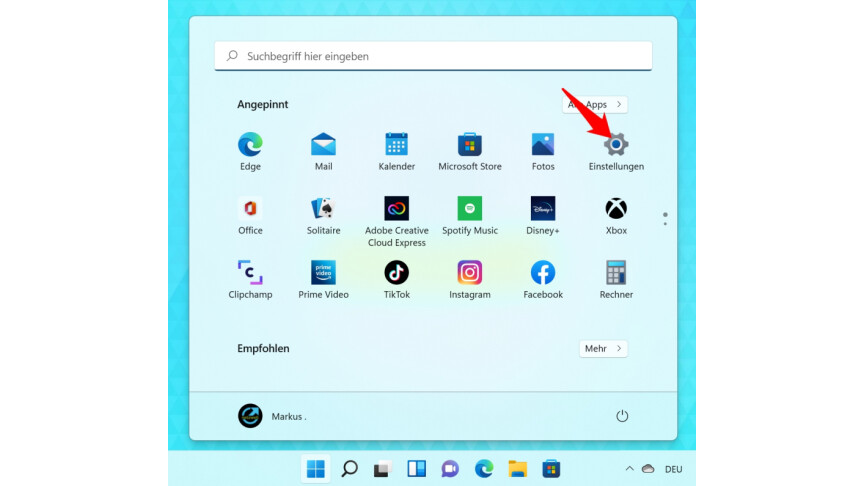Open Microsoft Store from pinned apps
This screenshot has height=486, width=864.
(x=470, y=151)
